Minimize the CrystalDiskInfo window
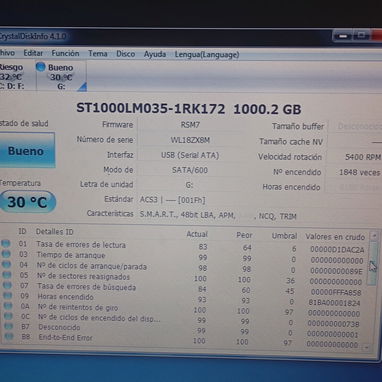 [x=342, y=36]
